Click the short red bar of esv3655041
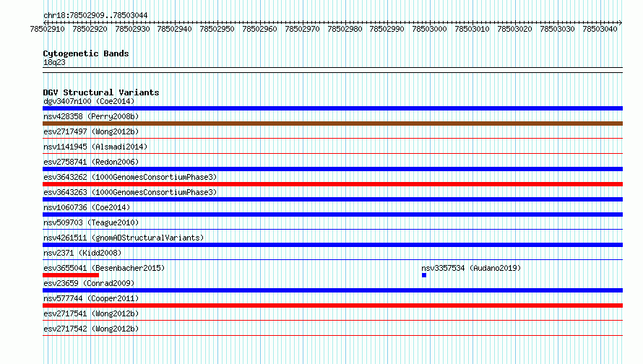This screenshot has width=643, height=364. click(71, 275)
